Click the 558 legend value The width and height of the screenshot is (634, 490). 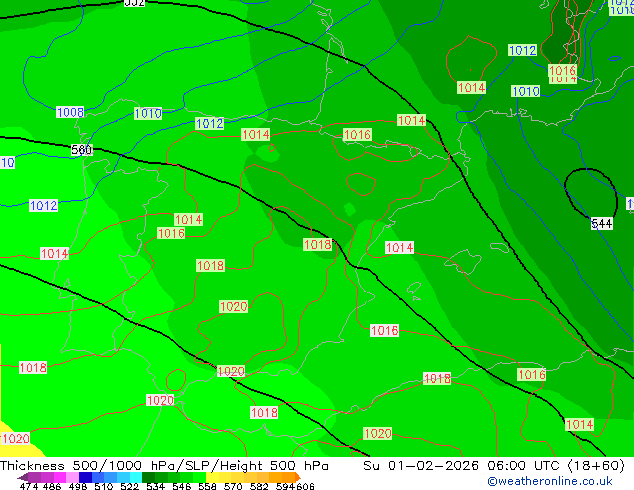pos(207,486)
